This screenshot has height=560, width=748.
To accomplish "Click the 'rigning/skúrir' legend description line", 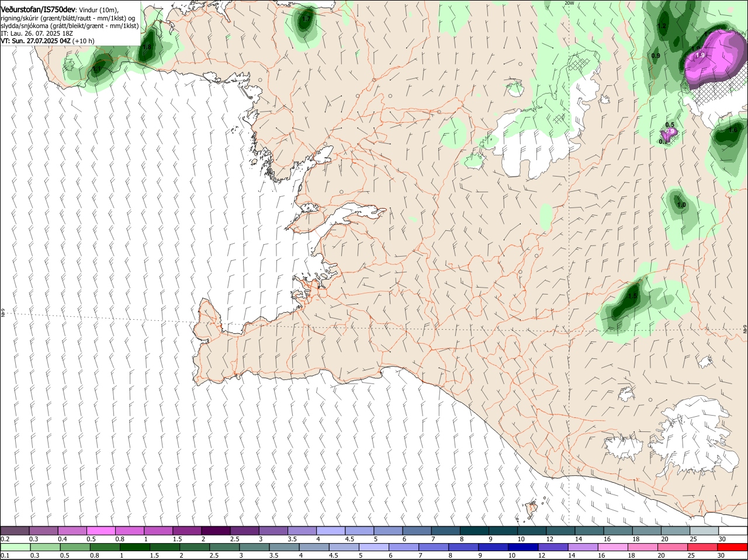I will tap(68, 18).
